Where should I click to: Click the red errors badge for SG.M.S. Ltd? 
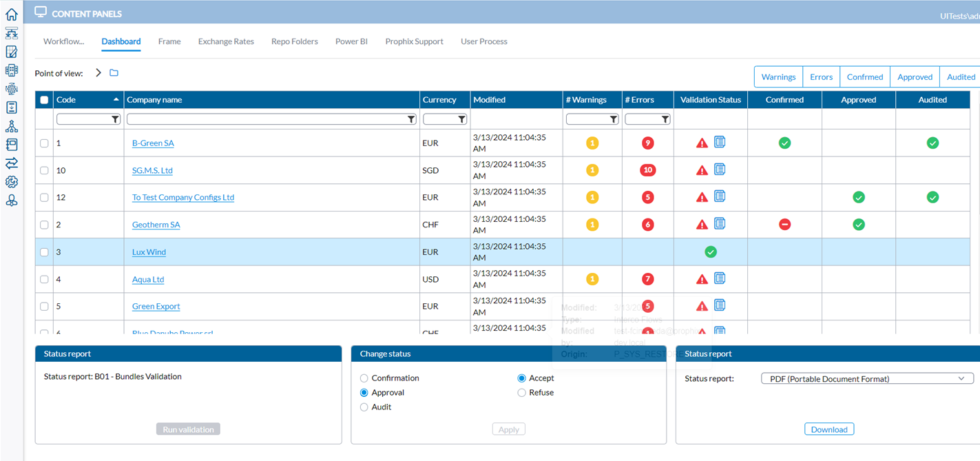coord(647,170)
